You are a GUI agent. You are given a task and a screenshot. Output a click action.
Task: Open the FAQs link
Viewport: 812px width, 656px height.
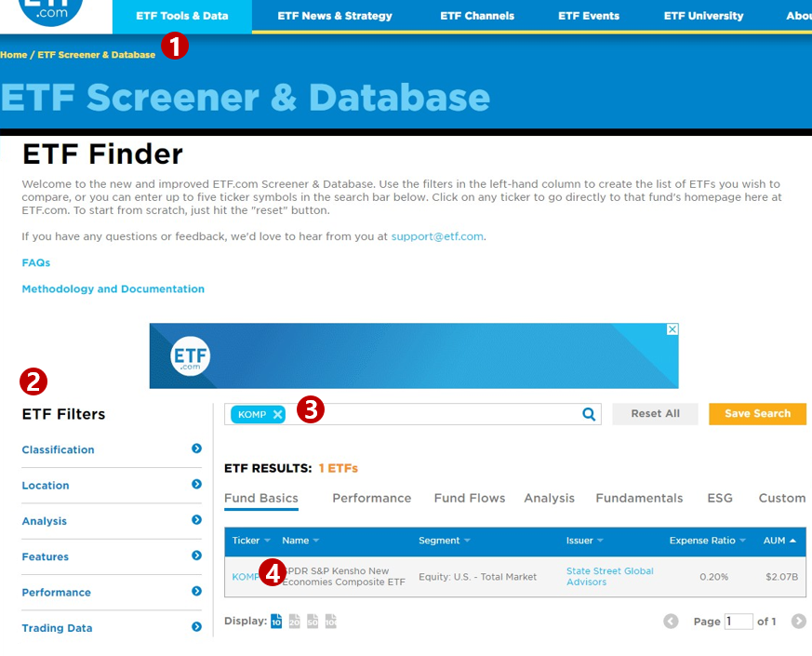[x=35, y=262]
